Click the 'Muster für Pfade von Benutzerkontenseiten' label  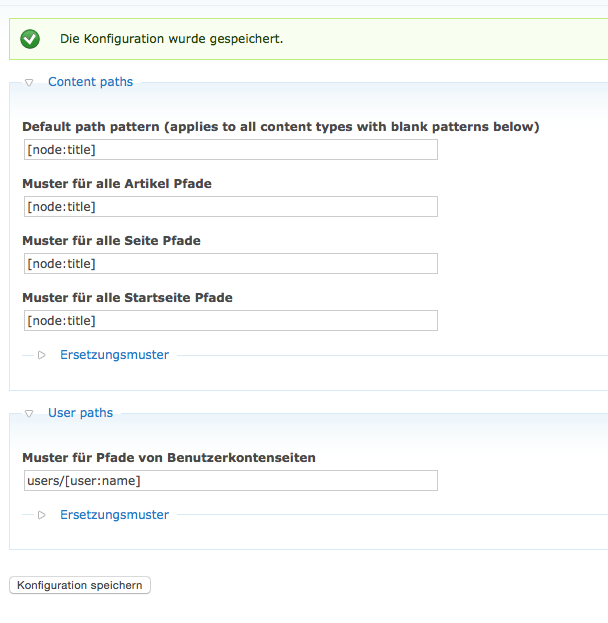click(x=169, y=458)
